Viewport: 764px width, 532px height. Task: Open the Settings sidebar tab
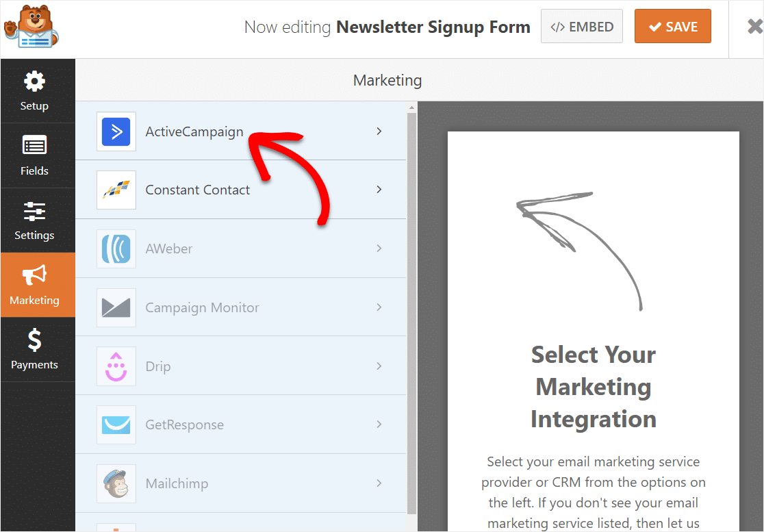(x=34, y=220)
